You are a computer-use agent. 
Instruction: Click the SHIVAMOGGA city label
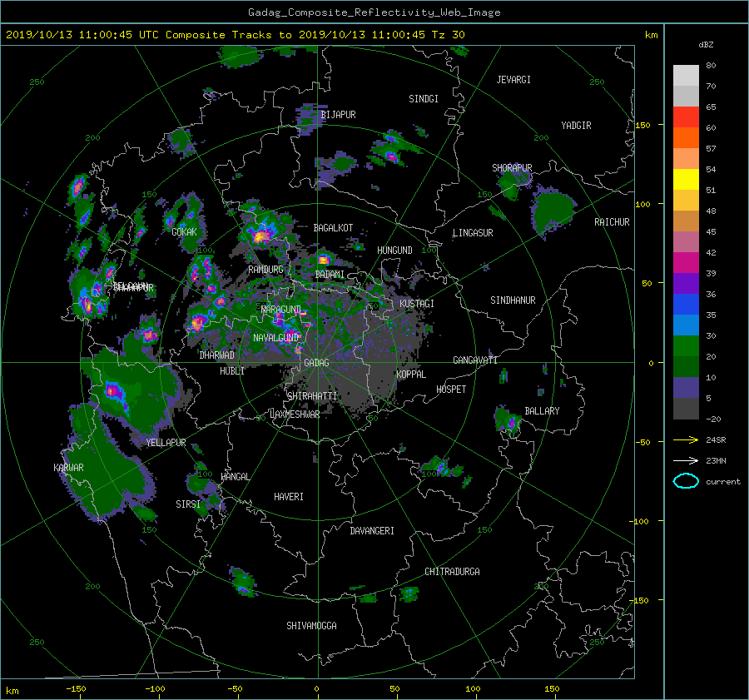tap(311, 625)
